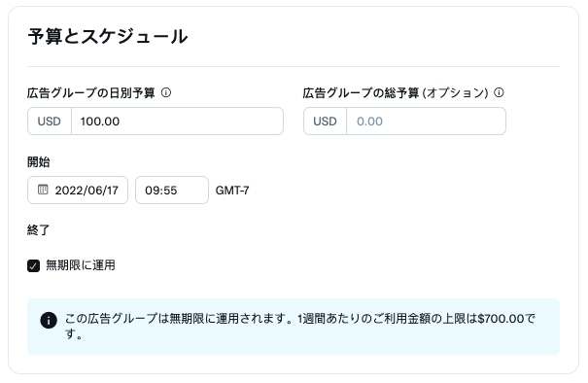Click the black info icon in blue notice
This screenshot has height=383, width=588.
[x=49, y=321]
